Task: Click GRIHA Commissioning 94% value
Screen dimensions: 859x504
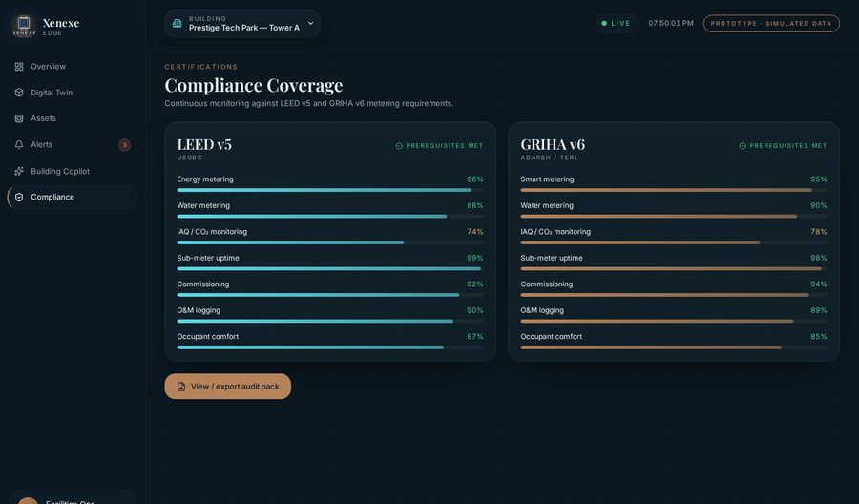Action: (x=819, y=284)
